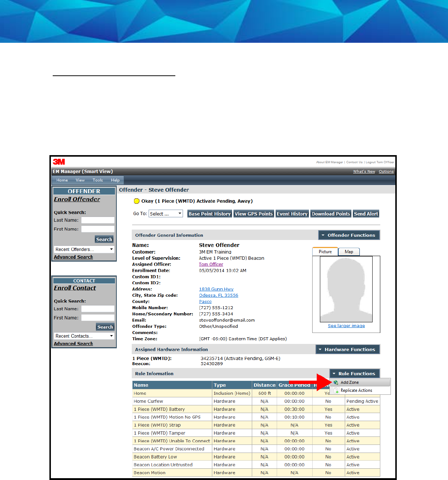The image size is (448, 480).
Task: Open the Recent Contacts dropdown
Action: [84, 336]
